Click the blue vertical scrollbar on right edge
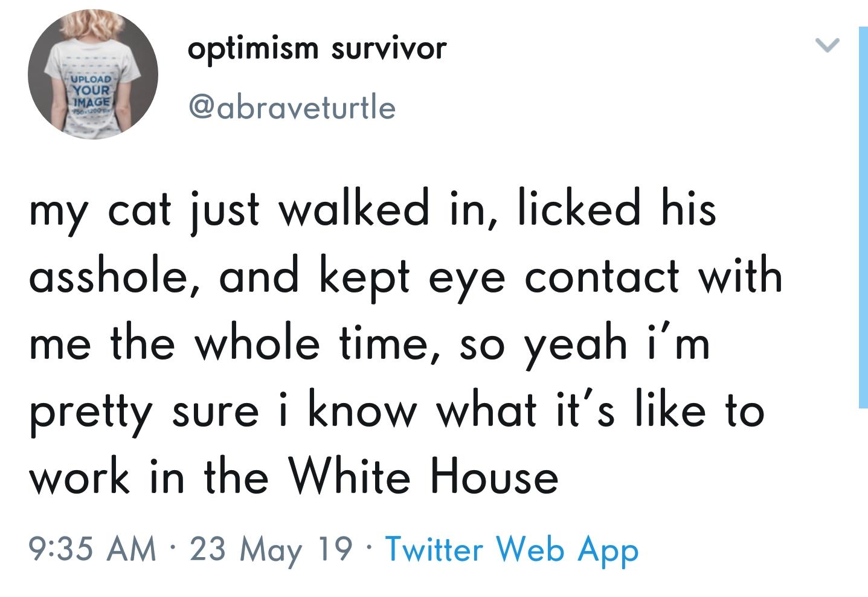Viewport: 868px width, 597px height. point(863,218)
